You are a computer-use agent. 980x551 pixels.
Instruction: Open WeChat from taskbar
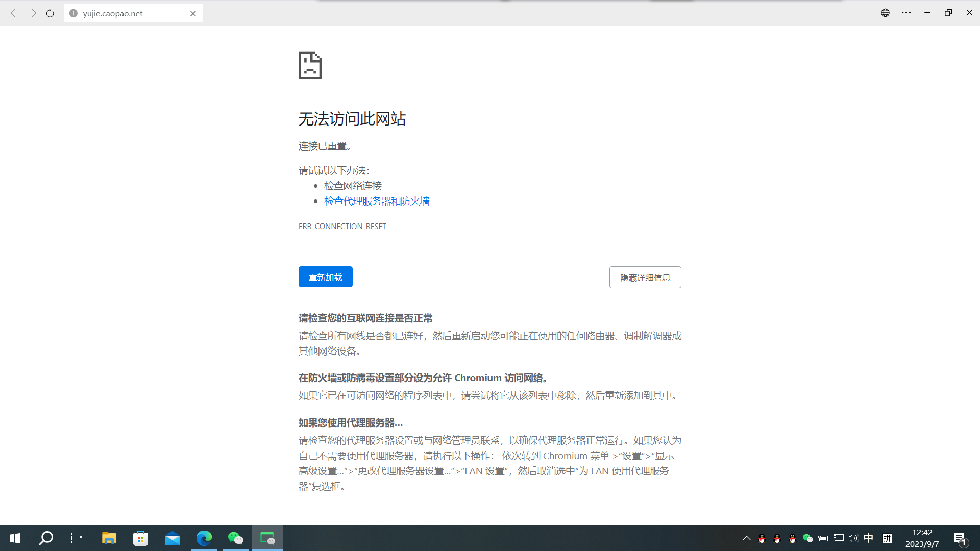235,538
